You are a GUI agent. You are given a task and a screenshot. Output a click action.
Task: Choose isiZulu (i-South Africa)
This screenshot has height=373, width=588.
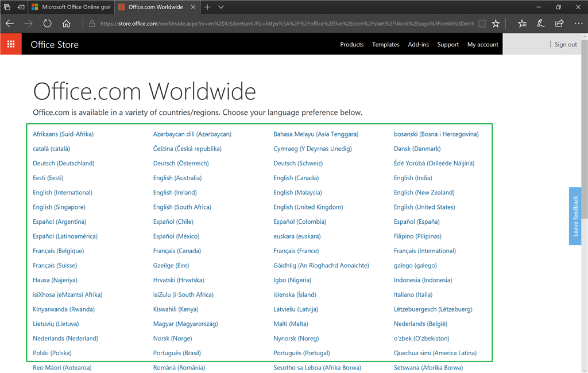[x=183, y=294]
